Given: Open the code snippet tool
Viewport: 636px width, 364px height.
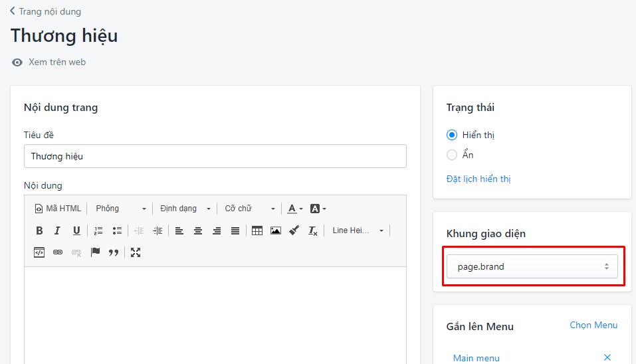Looking at the screenshot, I should (39, 252).
